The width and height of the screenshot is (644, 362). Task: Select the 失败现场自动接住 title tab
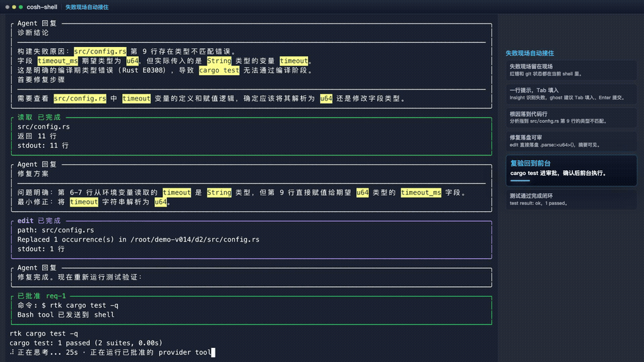pos(87,7)
